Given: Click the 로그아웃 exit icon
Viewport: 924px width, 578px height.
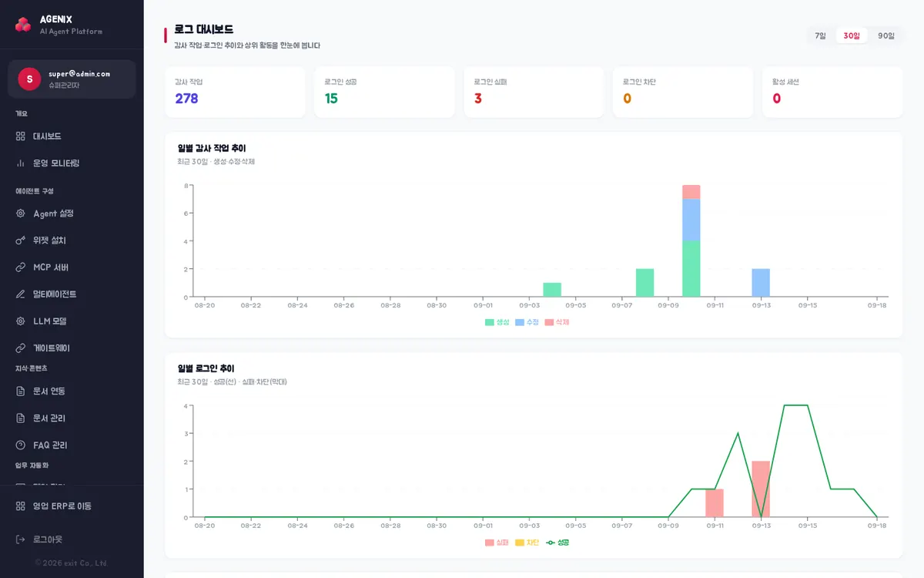Looking at the screenshot, I should coord(21,539).
